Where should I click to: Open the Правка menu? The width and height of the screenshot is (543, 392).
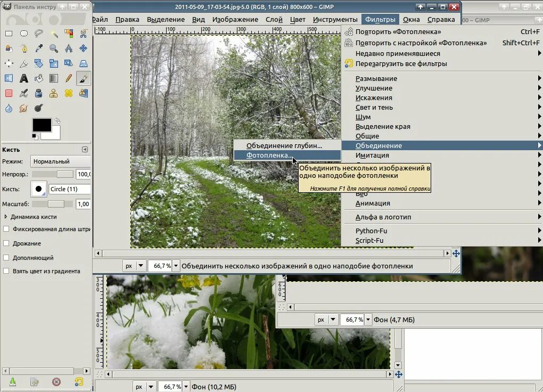127,19
